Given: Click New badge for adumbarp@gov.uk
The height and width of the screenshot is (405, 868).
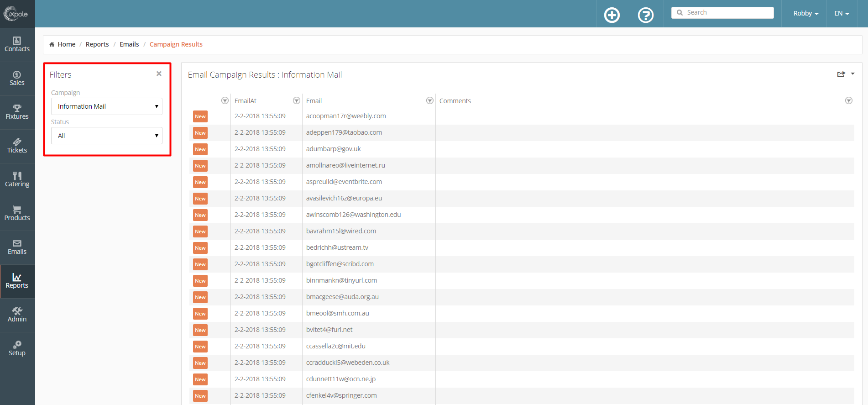Looking at the screenshot, I should 200,149.
